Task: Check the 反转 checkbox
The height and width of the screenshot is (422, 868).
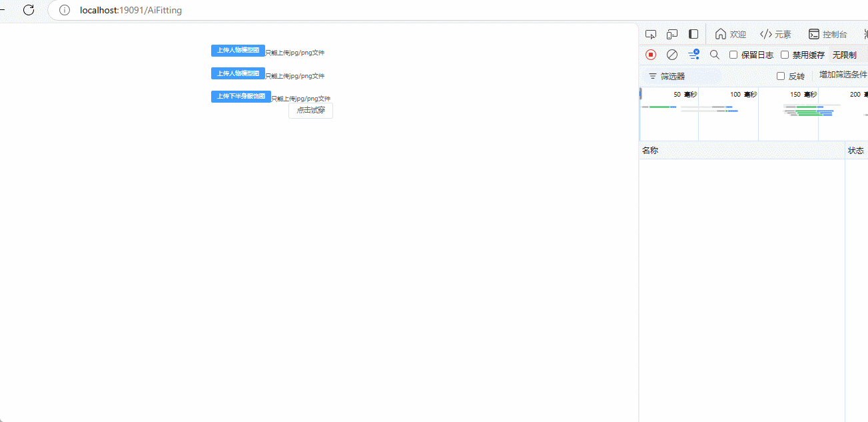Action: pos(781,76)
